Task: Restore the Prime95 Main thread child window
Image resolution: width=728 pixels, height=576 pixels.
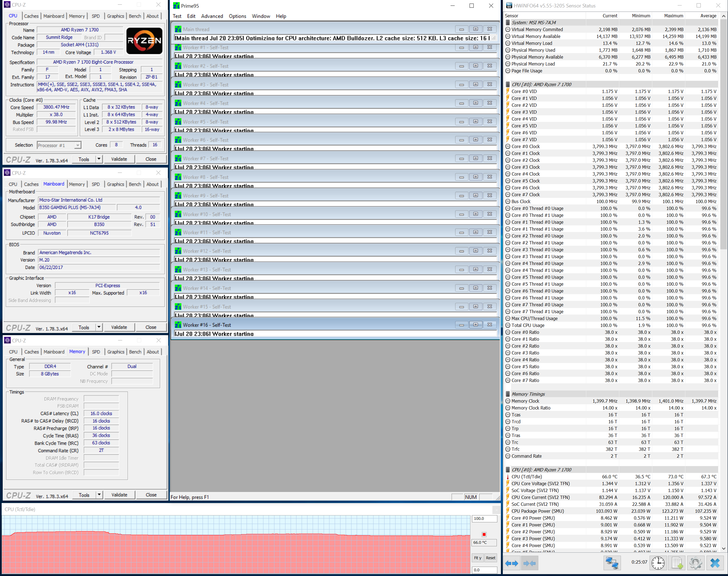Action: 475,29
